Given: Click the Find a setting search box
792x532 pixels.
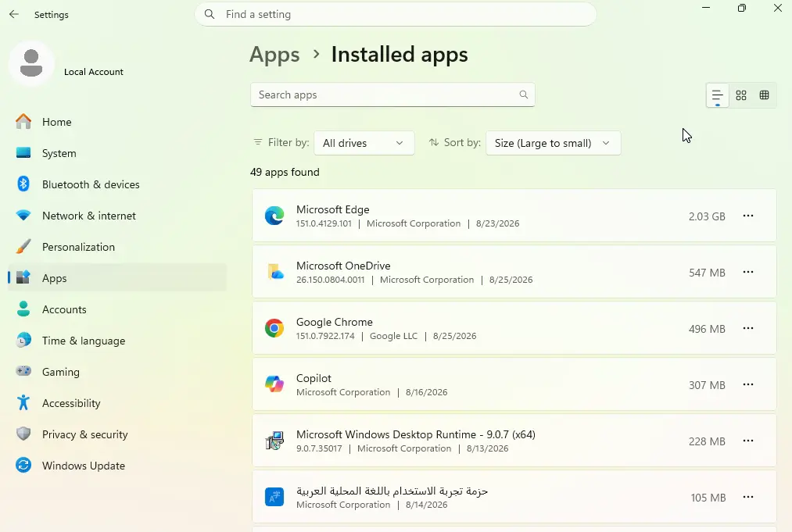Looking at the screenshot, I should coord(396,14).
